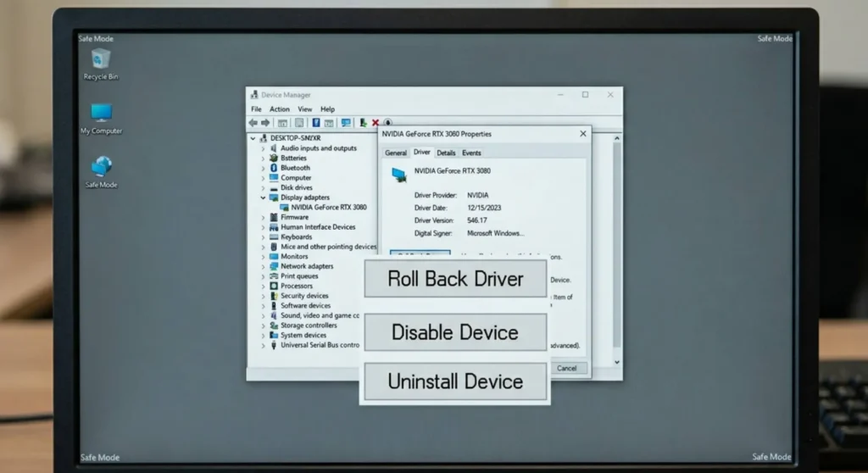Viewport: 868px width, 473px height.
Task: Click the scan for hardware changes monitor icon
Action: (346, 123)
